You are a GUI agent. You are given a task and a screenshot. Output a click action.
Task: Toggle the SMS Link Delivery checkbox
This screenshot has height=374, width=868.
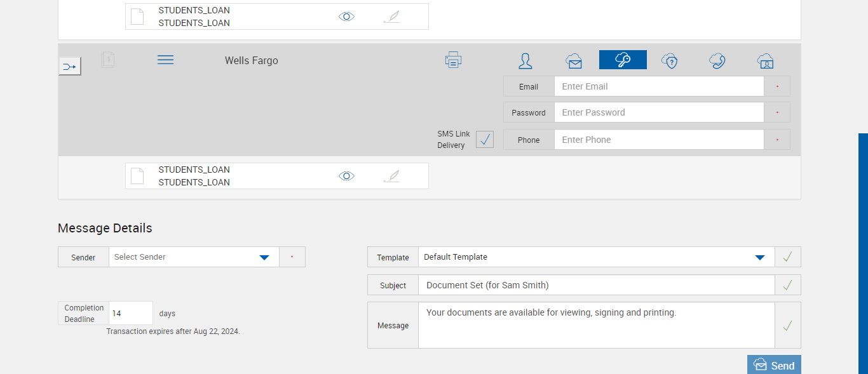tap(485, 140)
